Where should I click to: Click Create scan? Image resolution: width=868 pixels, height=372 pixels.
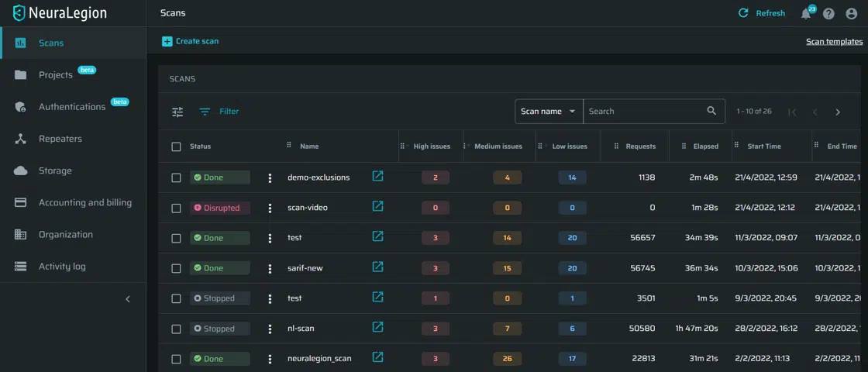point(190,42)
